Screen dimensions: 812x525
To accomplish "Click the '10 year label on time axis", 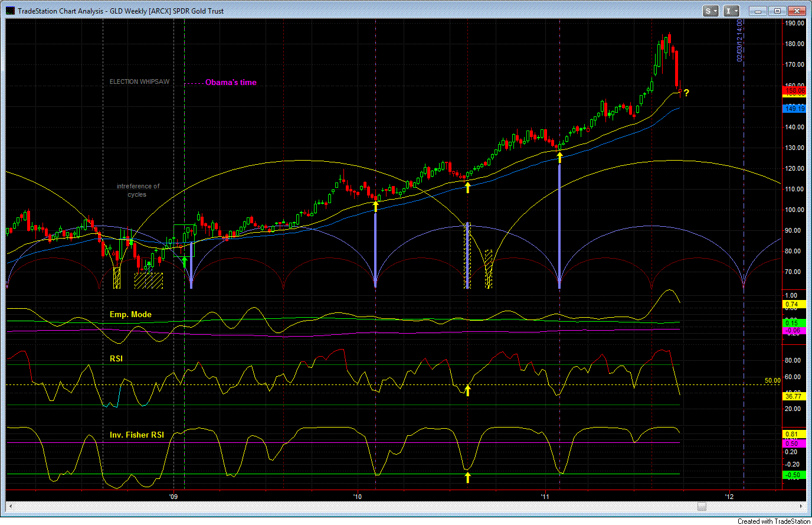I will coord(356,497).
